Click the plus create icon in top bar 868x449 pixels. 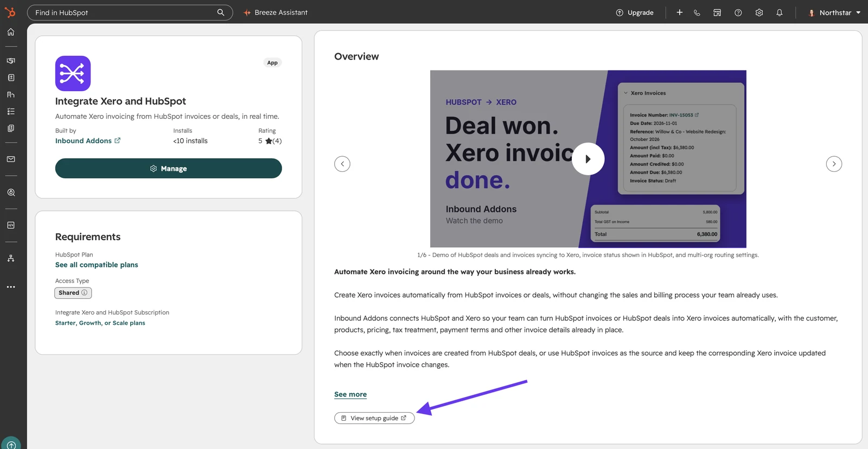coord(679,12)
